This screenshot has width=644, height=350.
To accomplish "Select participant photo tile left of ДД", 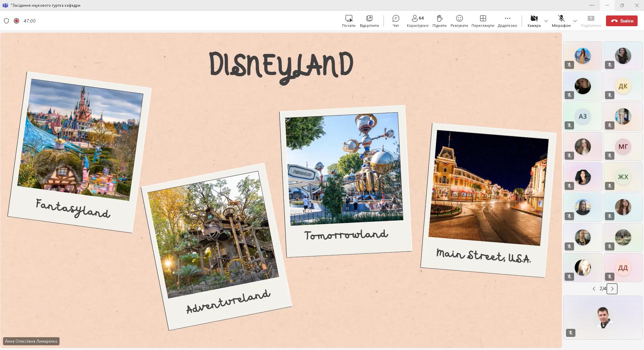I will click(582, 268).
